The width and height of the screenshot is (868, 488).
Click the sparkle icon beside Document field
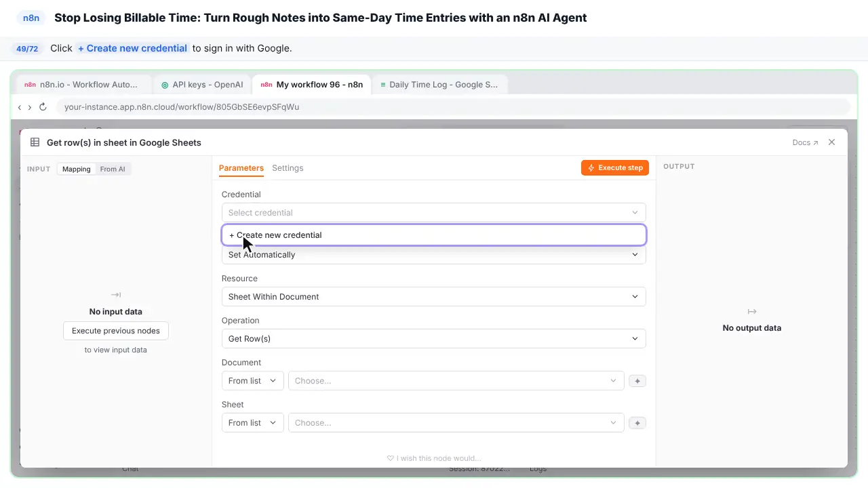coord(637,381)
